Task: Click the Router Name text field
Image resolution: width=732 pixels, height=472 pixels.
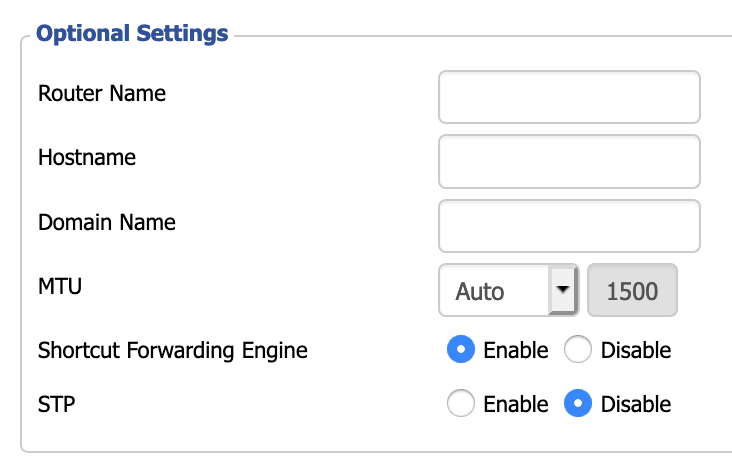Action: pos(569,97)
